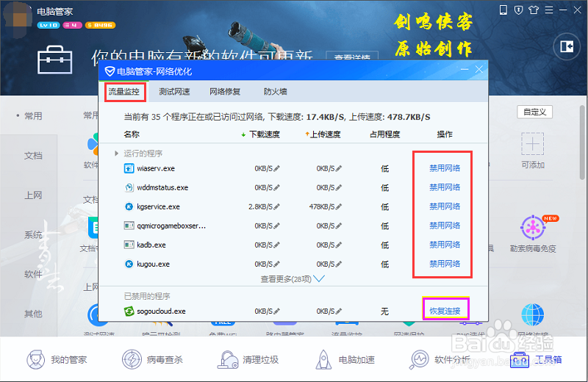Disable network for kugou.exe

point(445,264)
